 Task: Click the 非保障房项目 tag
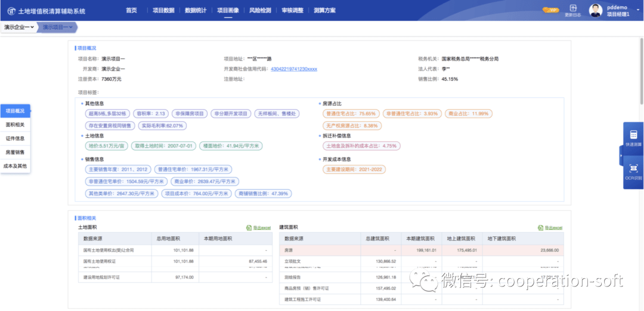[190, 113]
